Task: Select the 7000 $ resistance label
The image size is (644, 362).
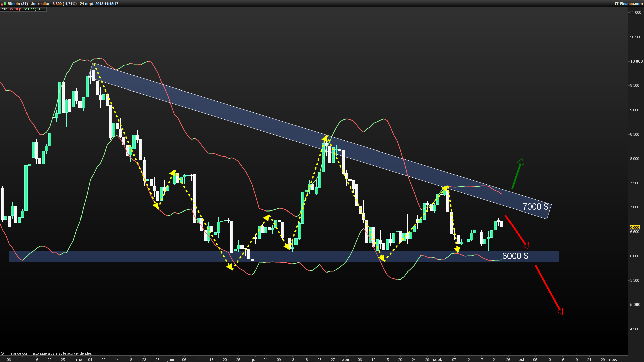Action: click(535, 207)
